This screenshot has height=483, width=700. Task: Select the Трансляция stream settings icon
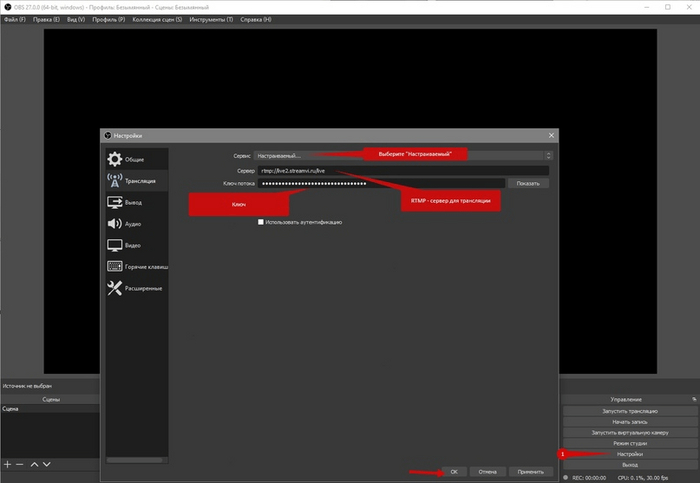115,181
